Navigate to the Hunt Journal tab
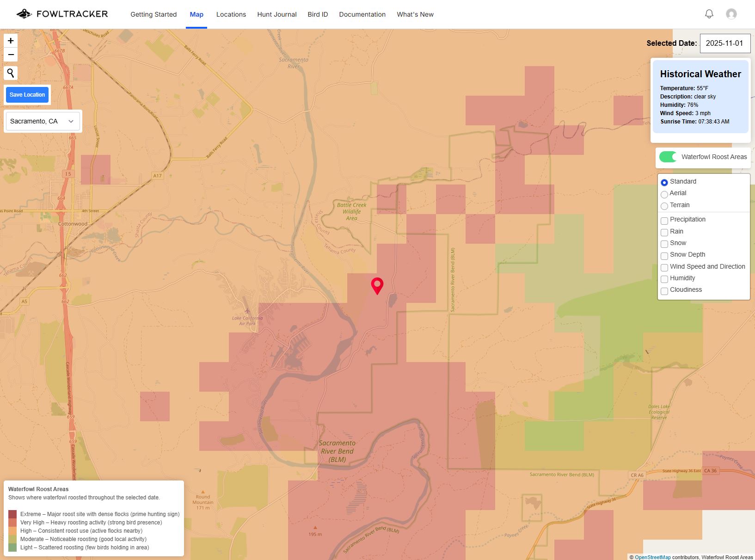 276,14
